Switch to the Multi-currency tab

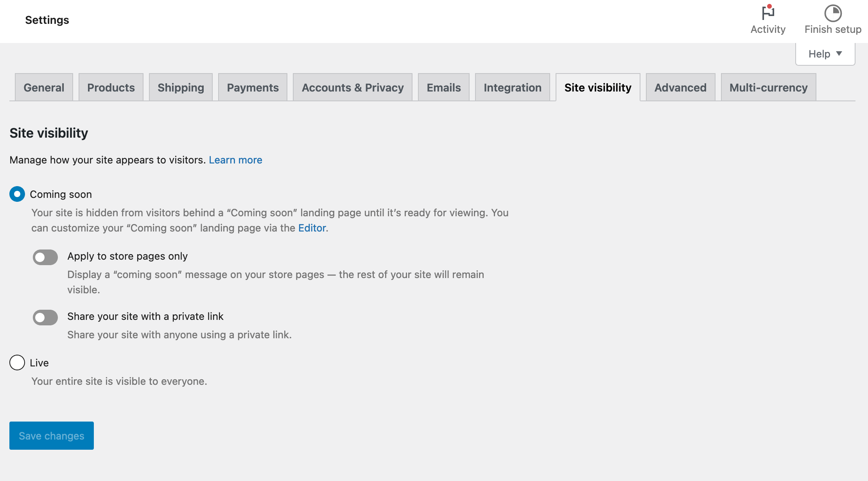[768, 87]
